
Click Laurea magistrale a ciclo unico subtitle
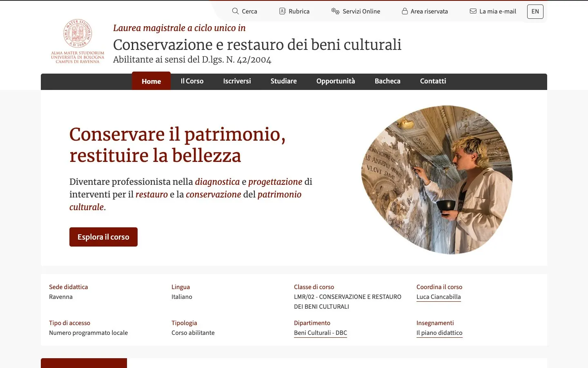pyautogui.click(x=179, y=28)
